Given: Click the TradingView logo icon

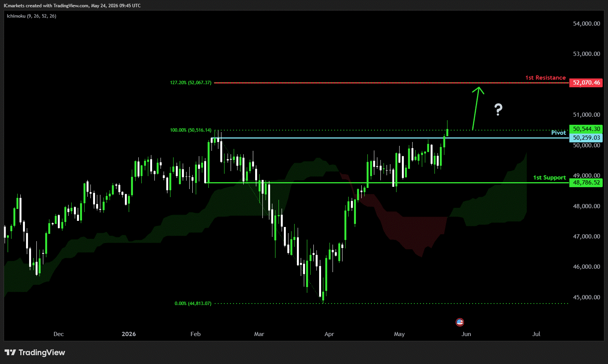Looking at the screenshot, I should 10,353.
